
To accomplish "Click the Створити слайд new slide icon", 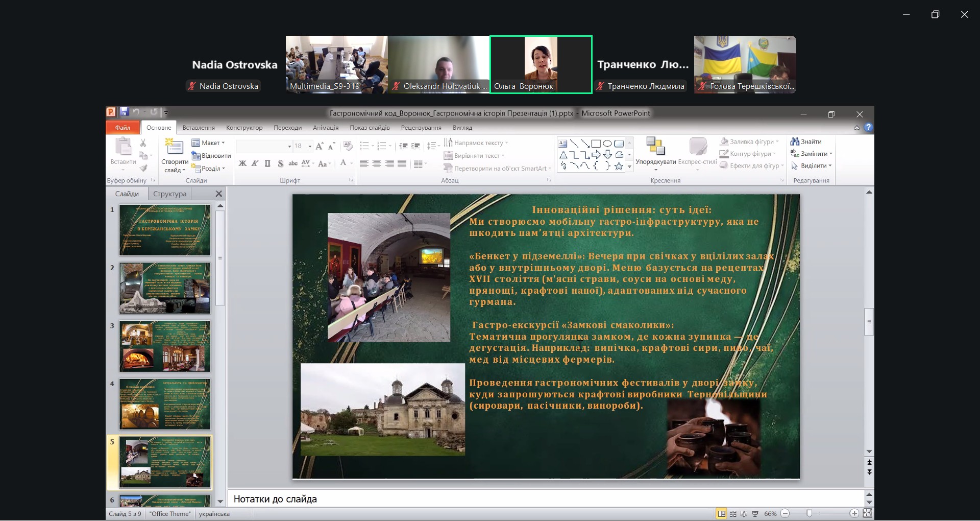I will pyautogui.click(x=175, y=147).
